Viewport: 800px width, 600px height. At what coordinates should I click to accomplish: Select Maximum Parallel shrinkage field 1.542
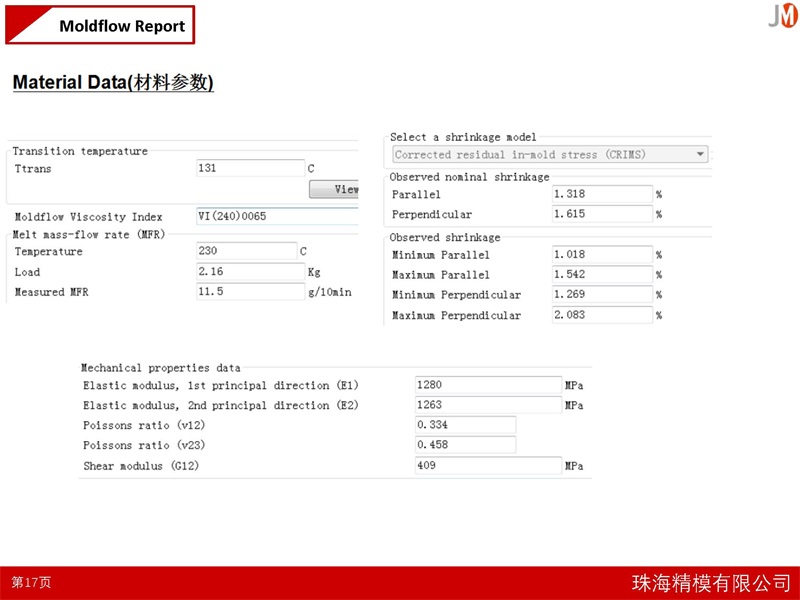coord(602,274)
